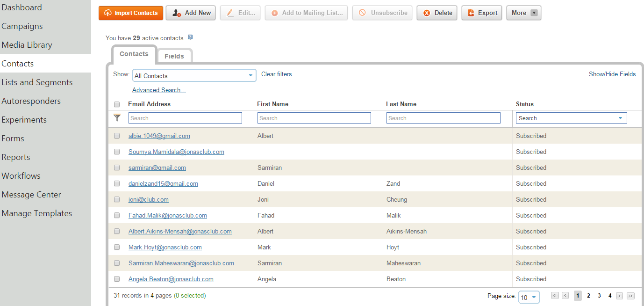This screenshot has height=306, width=644.
Task: Click the Clear filters link
Action: 276,74
